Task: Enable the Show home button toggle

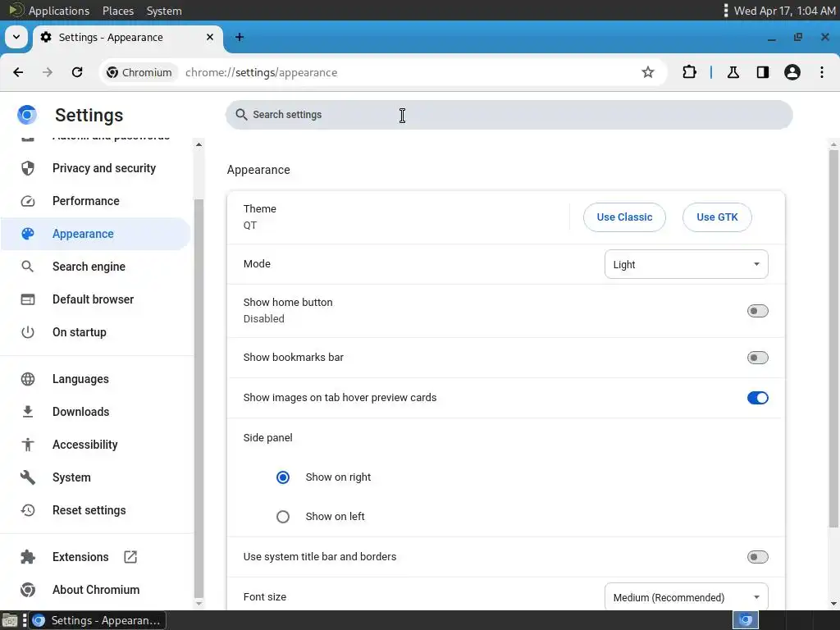Action: pyautogui.click(x=757, y=311)
